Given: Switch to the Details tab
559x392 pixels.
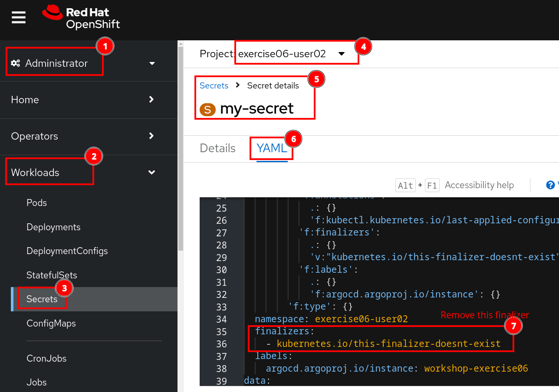Looking at the screenshot, I should [217, 148].
